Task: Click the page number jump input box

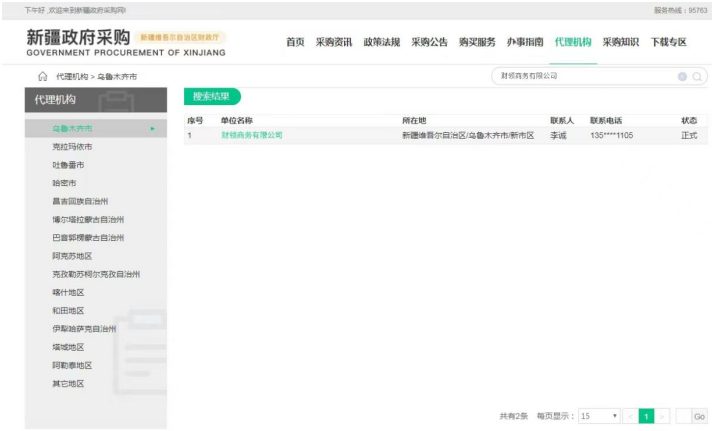Action: (683, 415)
